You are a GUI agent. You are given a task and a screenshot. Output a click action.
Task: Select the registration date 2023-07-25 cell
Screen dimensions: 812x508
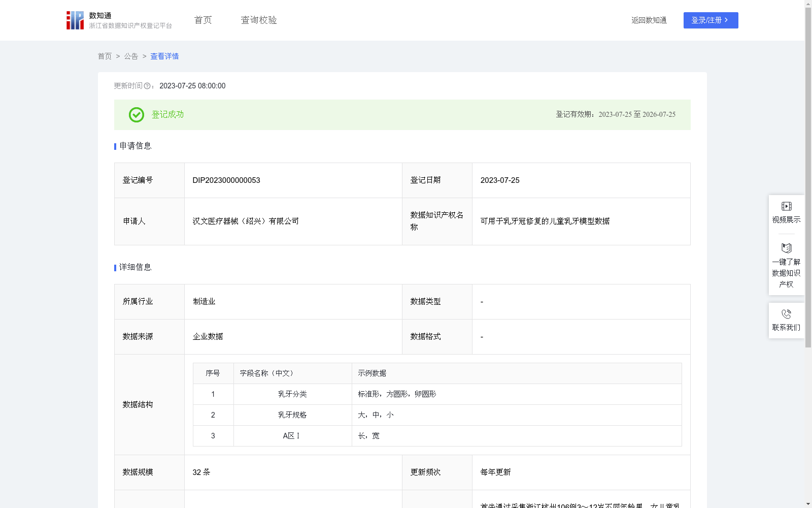[581, 180]
